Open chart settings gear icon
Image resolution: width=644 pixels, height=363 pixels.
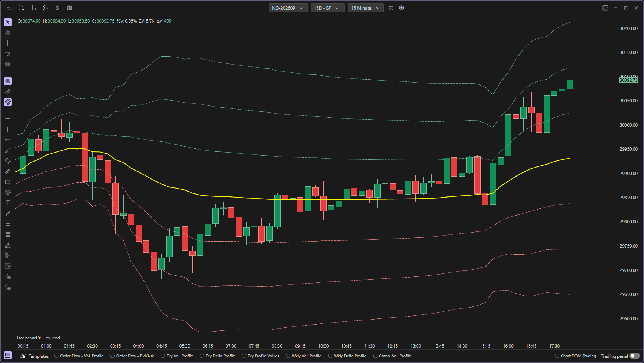[x=45, y=8]
